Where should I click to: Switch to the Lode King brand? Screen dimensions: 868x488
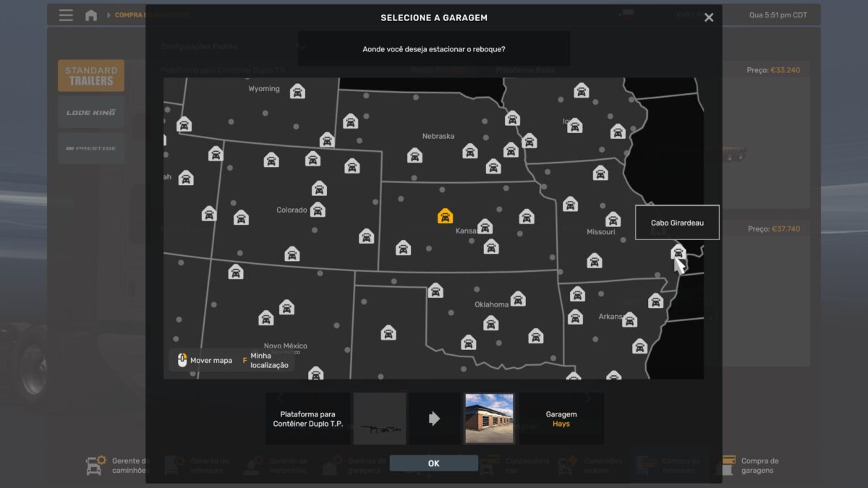[91, 112]
